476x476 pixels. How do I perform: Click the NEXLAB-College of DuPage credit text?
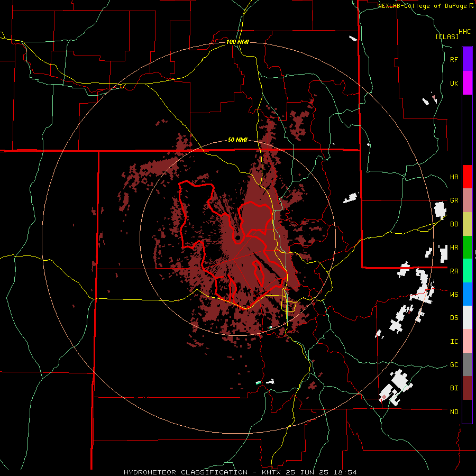(x=422, y=6)
